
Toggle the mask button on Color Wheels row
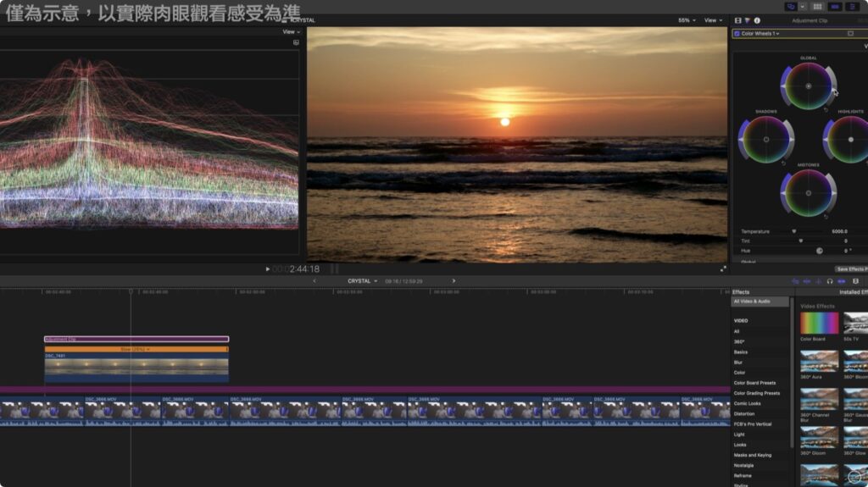click(x=850, y=34)
